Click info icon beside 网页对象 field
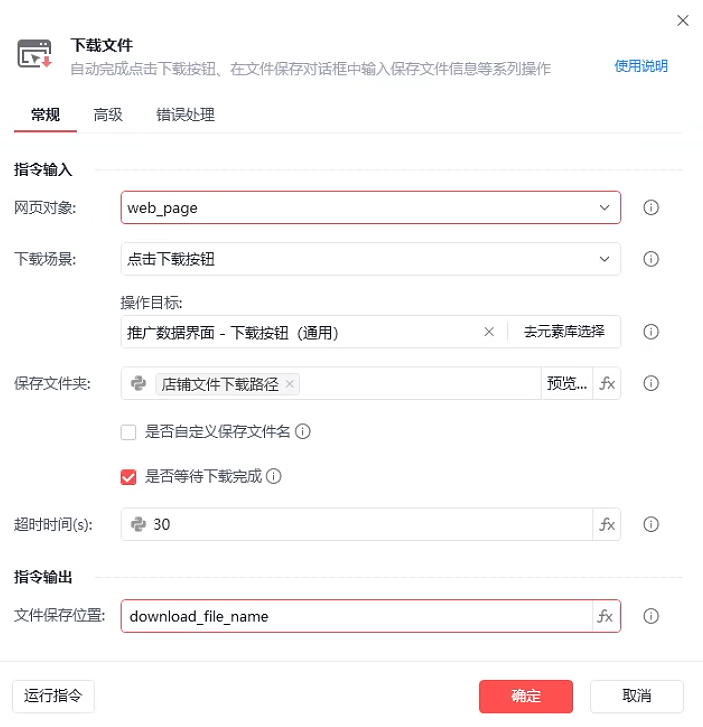Screen dimensions: 703x727 pos(650,208)
